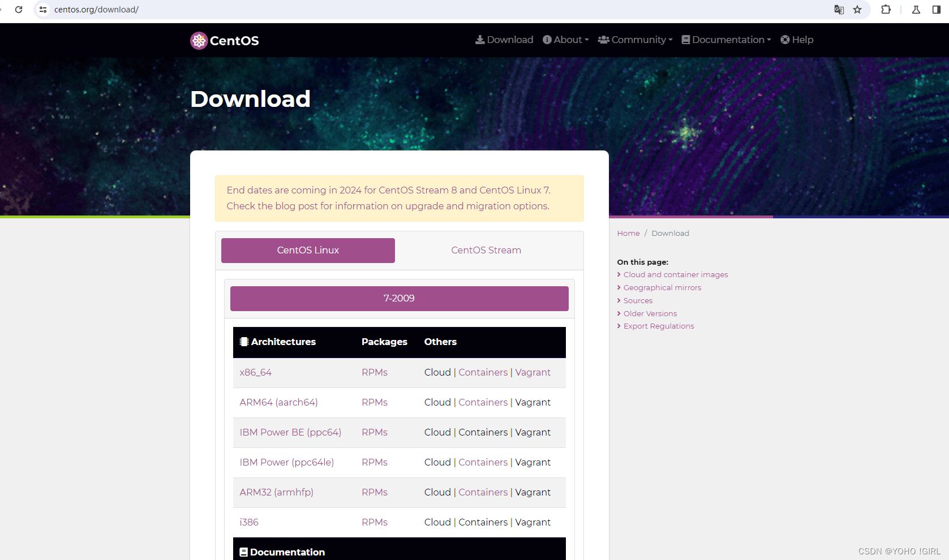This screenshot has width=949, height=560.
Task: Jump to Cloud and container images section
Action: (676, 274)
